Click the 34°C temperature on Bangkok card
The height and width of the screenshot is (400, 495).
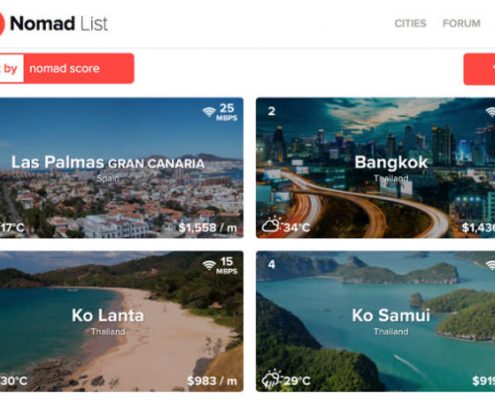[x=297, y=227]
